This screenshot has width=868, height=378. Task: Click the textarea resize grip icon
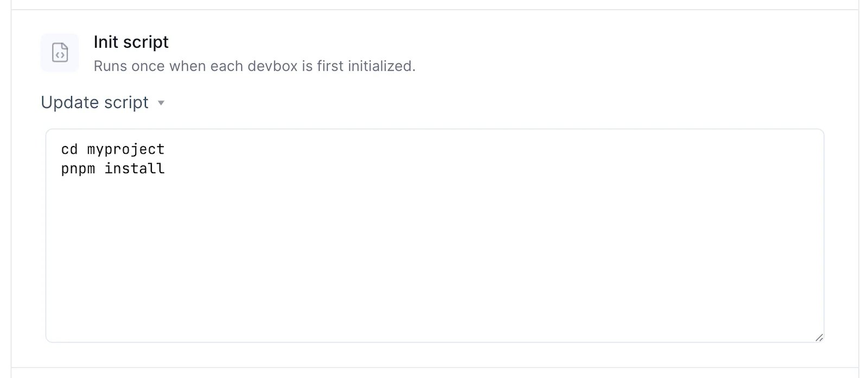pyautogui.click(x=819, y=337)
